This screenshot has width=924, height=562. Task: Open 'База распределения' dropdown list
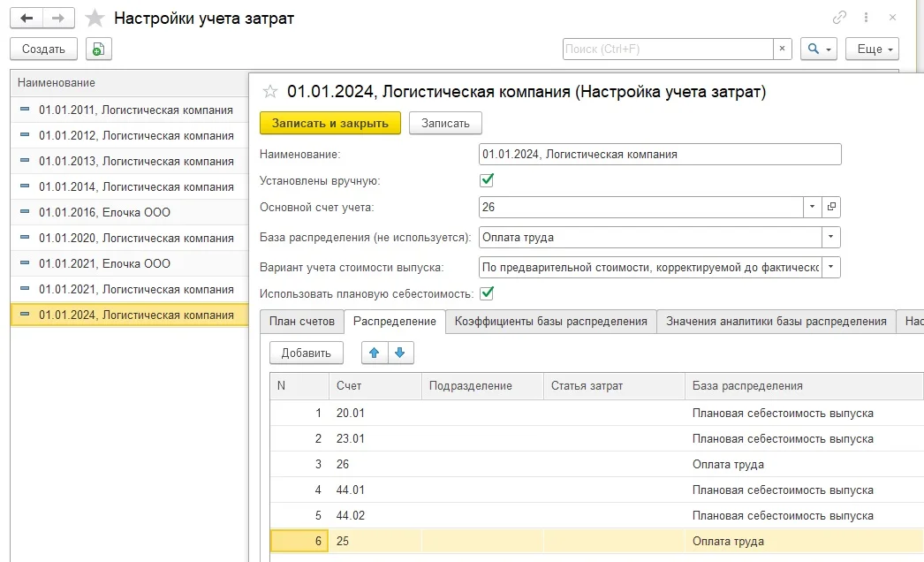pyautogui.click(x=831, y=237)
